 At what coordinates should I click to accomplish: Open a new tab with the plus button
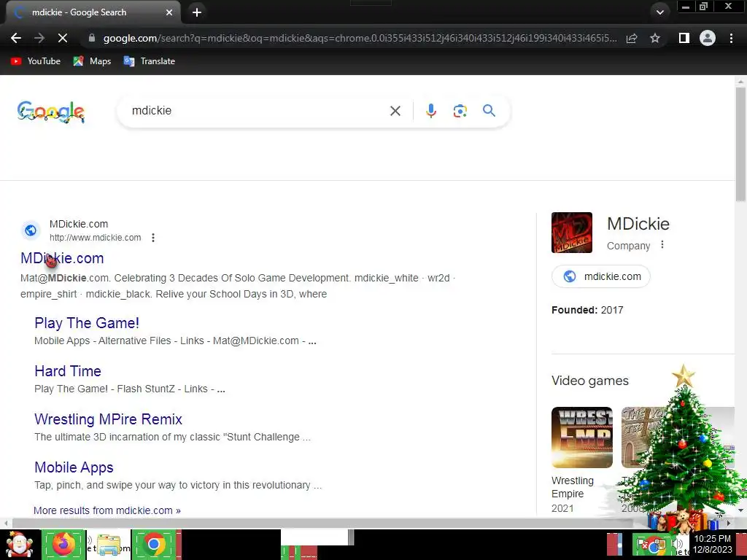click(x=197, y=12)
